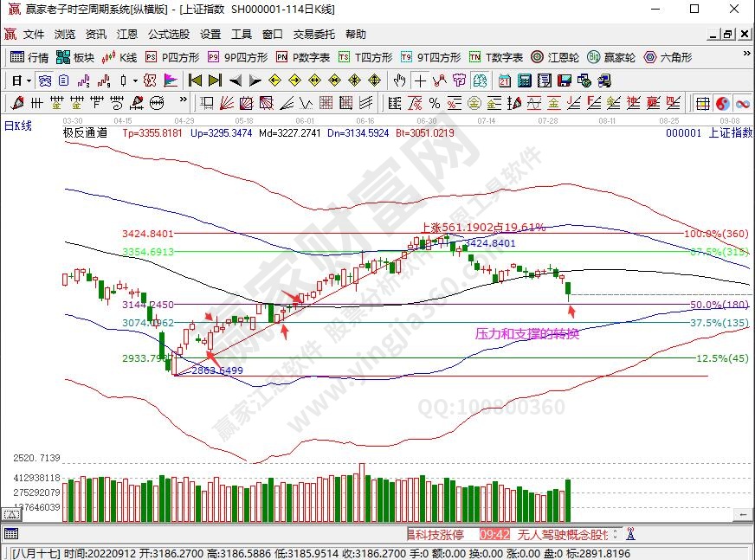Jump to first bar with skip-to-start arrow
Viewport: 755px width, 560px height.
click(195, 80)
